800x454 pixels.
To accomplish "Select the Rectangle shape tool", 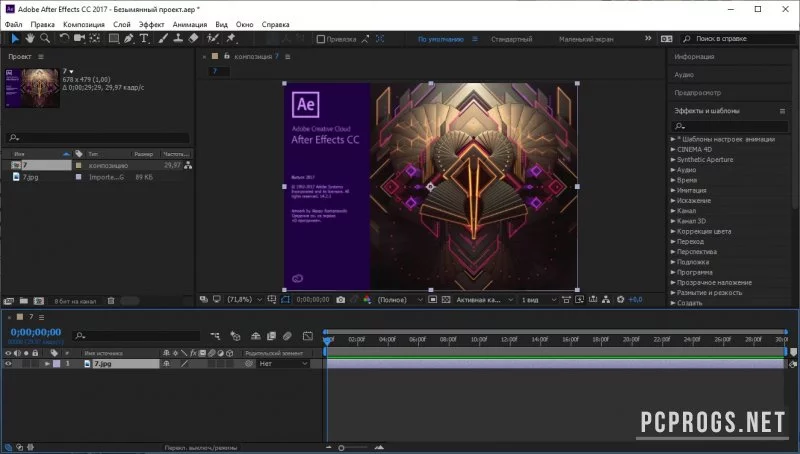I will tap(114, 38).
